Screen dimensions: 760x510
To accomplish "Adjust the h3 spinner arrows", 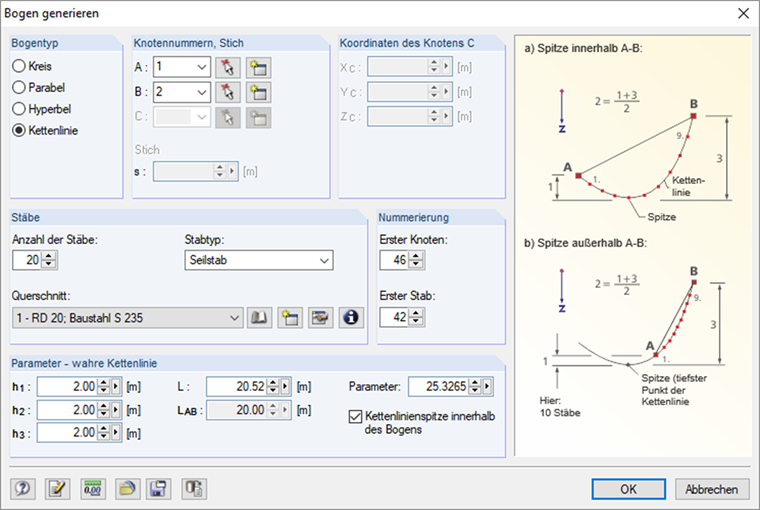I will [x=104, y=432].
